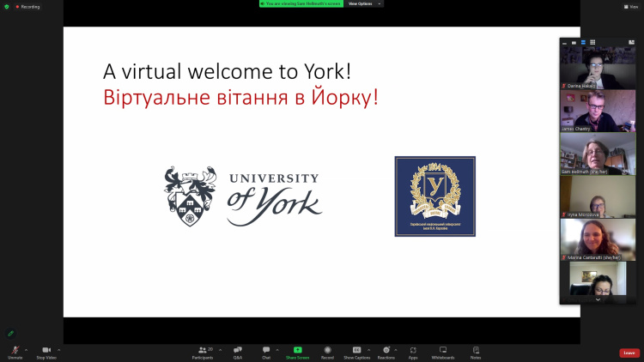Stop Video camera toggle
This screenshot has height=362, width=644.
pyautogui.click(x=46, y=353)
